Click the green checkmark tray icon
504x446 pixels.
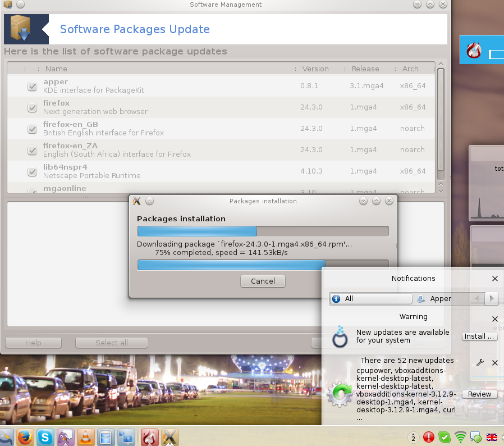coord(445,438)
